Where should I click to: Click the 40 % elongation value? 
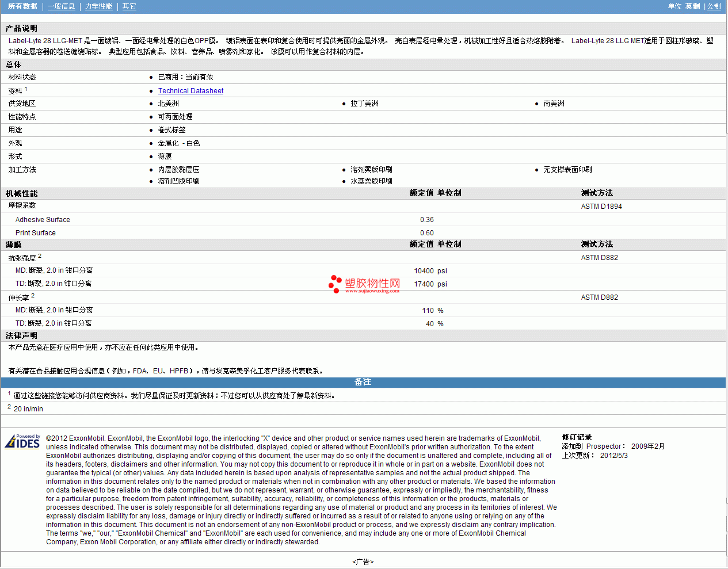coord(434,324)
